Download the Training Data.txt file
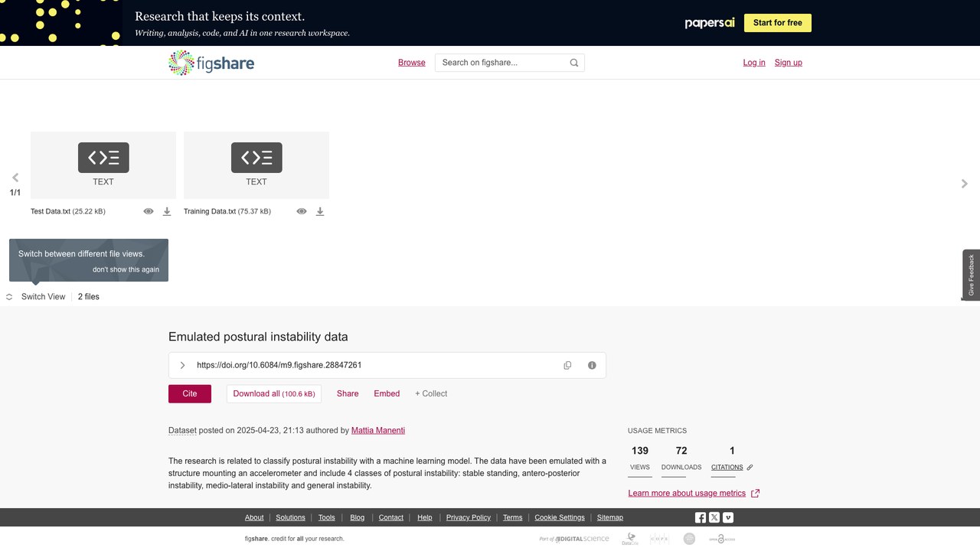 (x=320, y=211)
